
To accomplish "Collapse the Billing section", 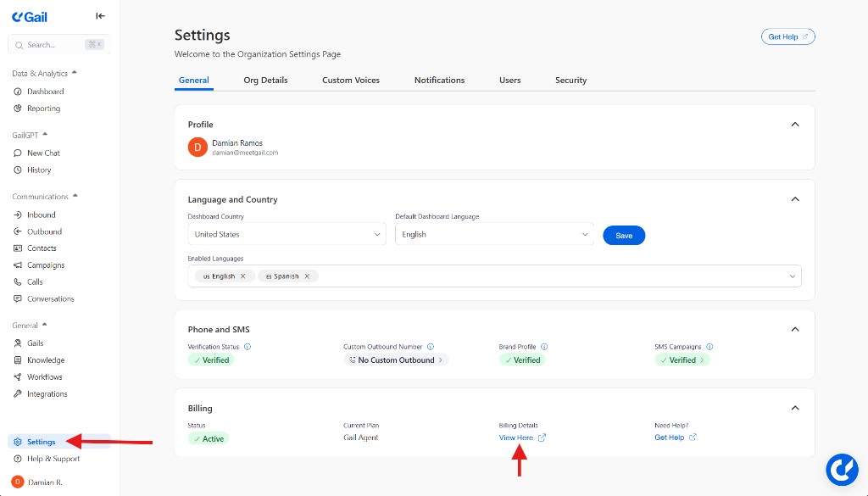I will [x=795, y=408].
